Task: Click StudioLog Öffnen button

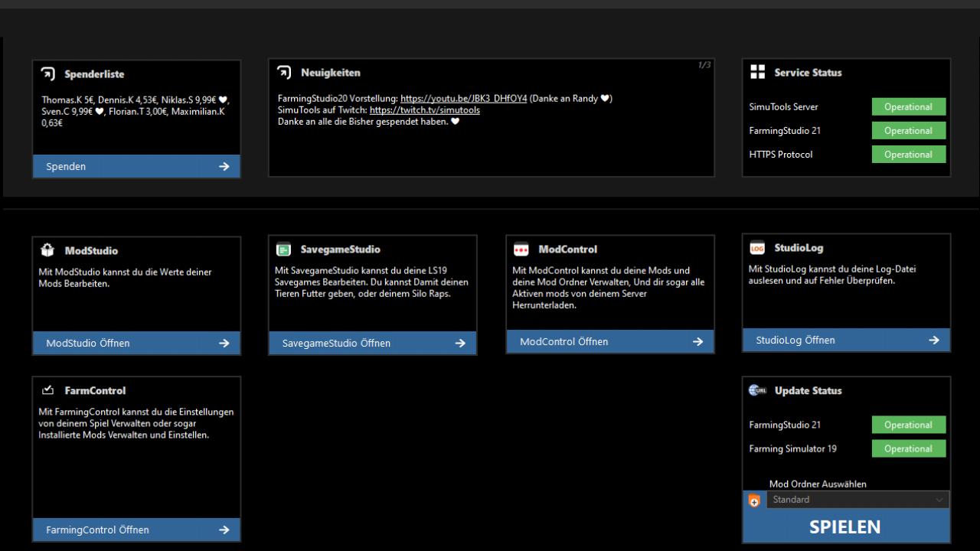Action: [846, 340]
